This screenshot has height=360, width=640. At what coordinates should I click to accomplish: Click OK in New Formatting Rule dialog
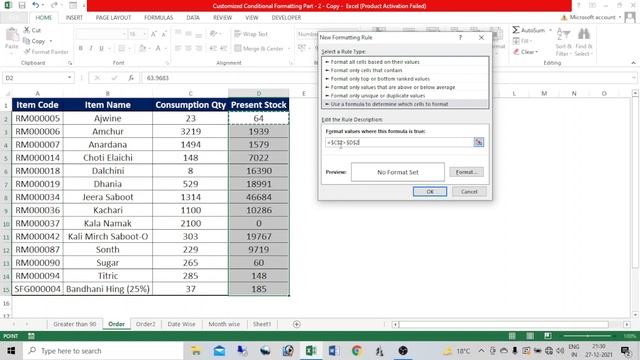(430, 191)
